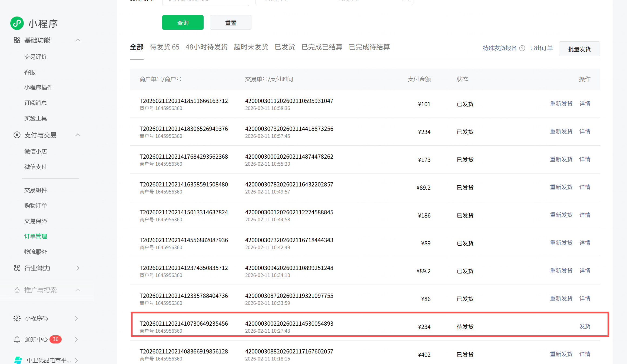This screenshot has height=364, width=627.
Task: Click the 支付与交易 yen icon
Action: (x=17, y=135)
